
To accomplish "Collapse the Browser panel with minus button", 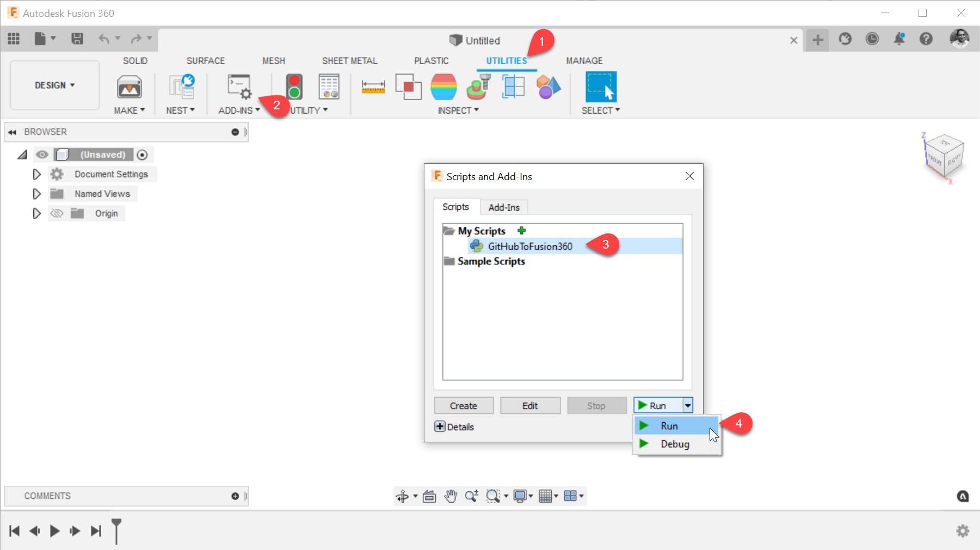I will pyautogui.click(x=235, y=132).
